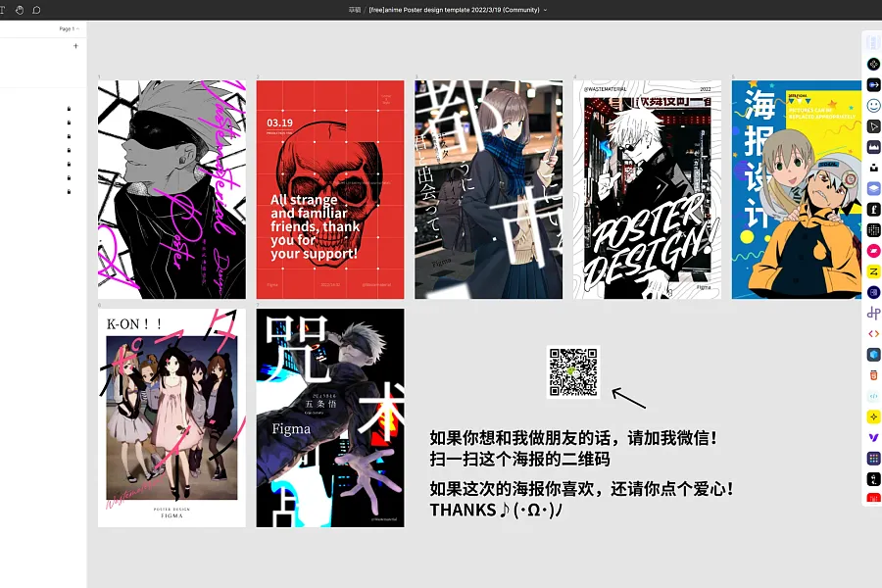Viewport: 882px width, 588px height.
Task: Open the file title dropdown chevron
Action: [x=545, y=10]
